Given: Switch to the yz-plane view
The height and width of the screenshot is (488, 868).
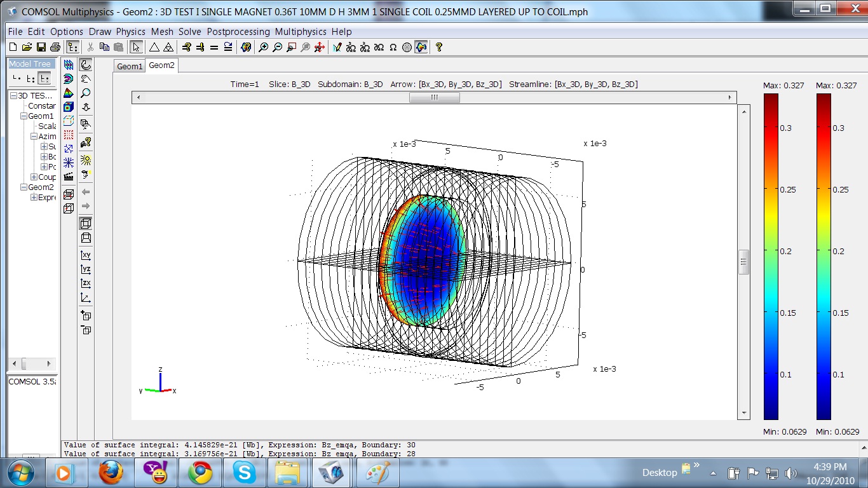Looking at the screenshot, I should pyautogui.click(x=86, y=269).
